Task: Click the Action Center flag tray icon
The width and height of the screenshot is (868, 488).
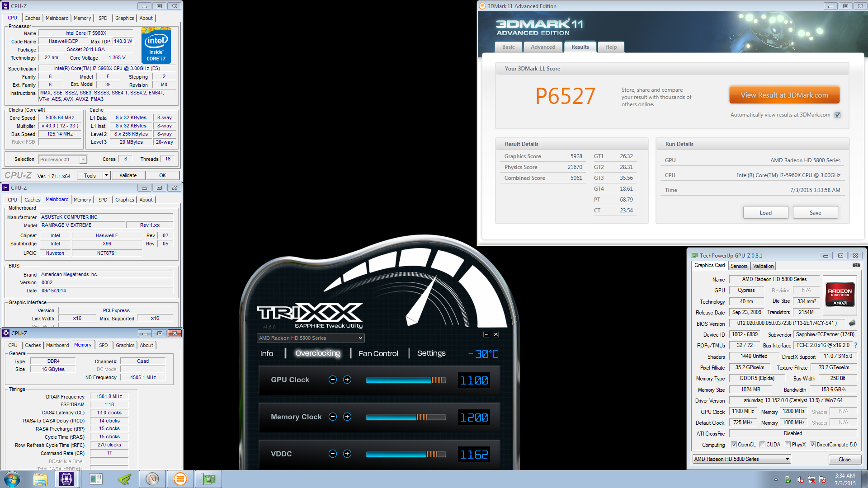Action: point(822,479)
